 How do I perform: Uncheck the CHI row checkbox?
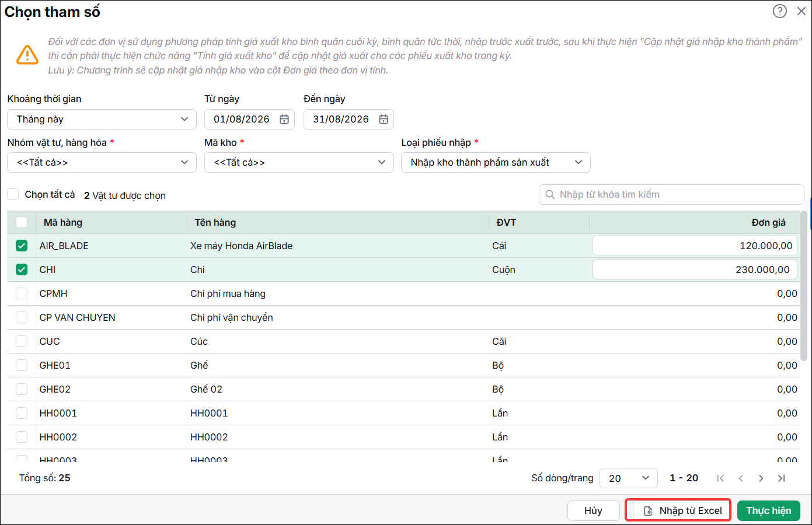(22, 269)
